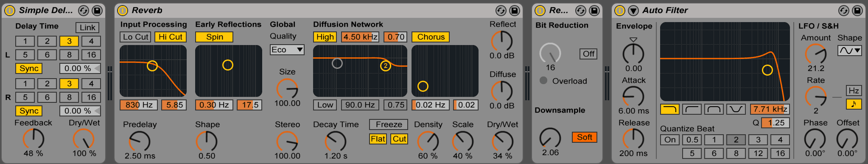
Task: Click 830 Hz input filter frequency field
Action: tap(139, 105)
